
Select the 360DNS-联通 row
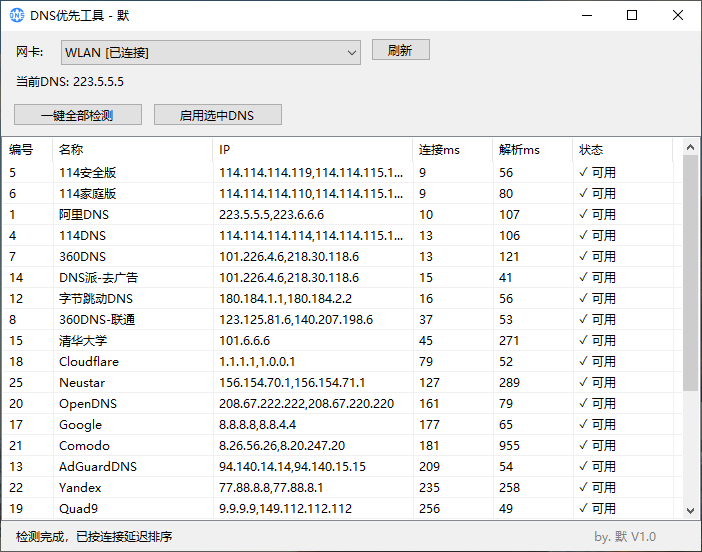pos(342,320)
